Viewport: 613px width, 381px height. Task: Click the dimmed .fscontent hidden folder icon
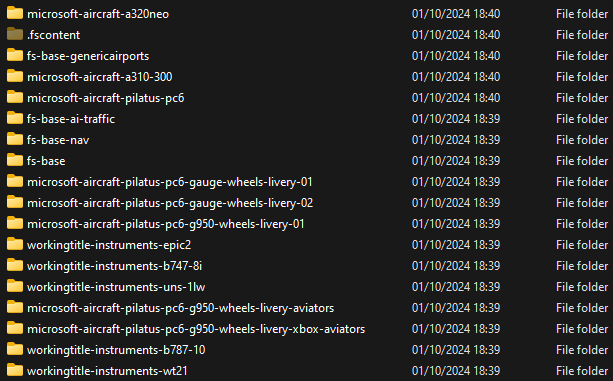pyautogui.click(x=15, y=34)
